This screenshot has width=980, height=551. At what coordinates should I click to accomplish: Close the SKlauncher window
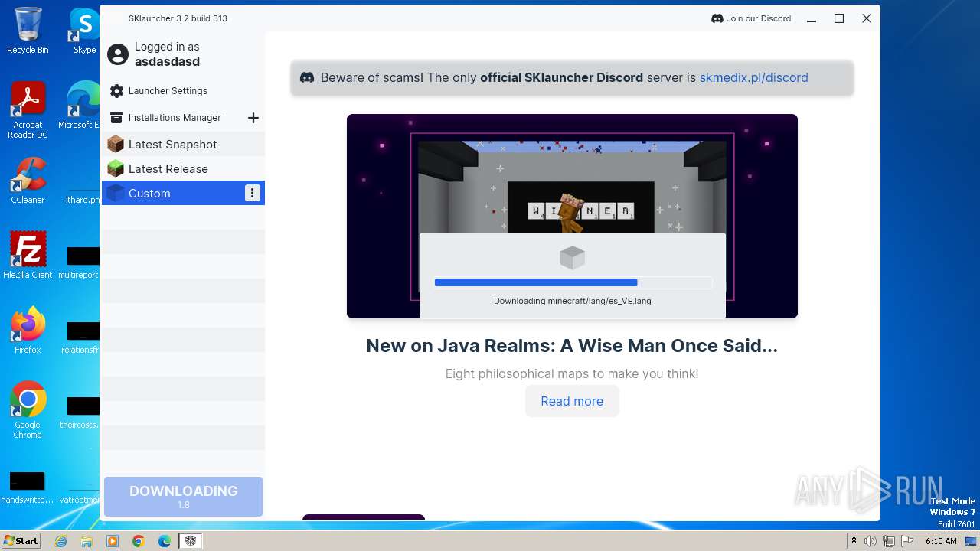click(867, 18)
